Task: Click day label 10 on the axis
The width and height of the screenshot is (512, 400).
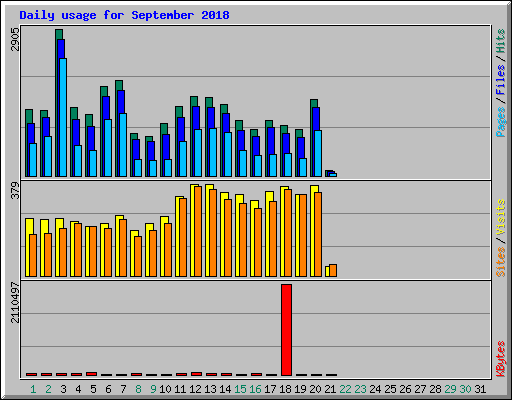Action: click(165, 389)
